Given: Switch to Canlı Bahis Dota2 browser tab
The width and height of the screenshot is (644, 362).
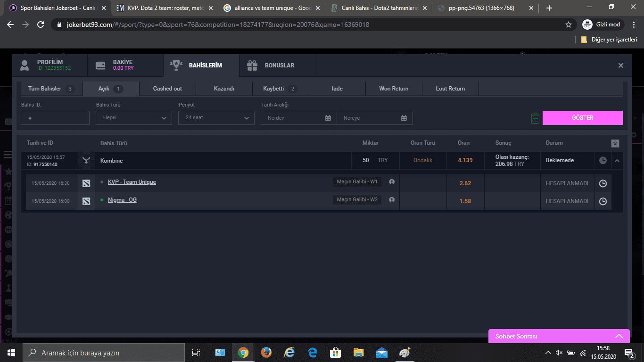Looking at the screenshot, I should [x=379, y=8].
